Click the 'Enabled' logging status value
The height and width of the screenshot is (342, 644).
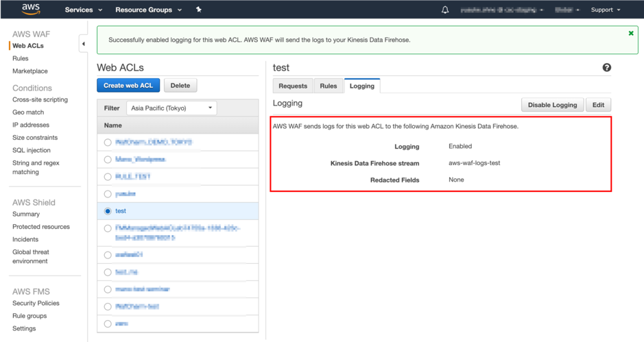[x=460, y=146]
